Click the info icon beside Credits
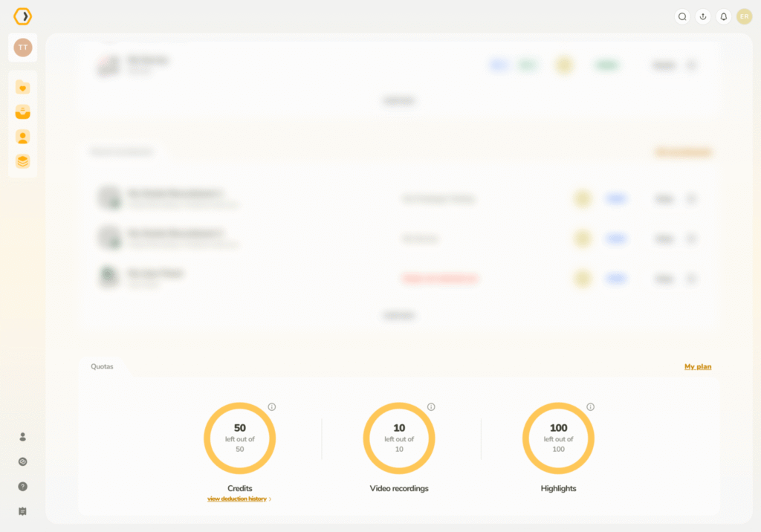This screenshot has height=532, width=761. pyautogui.click(x=272, y=407)
